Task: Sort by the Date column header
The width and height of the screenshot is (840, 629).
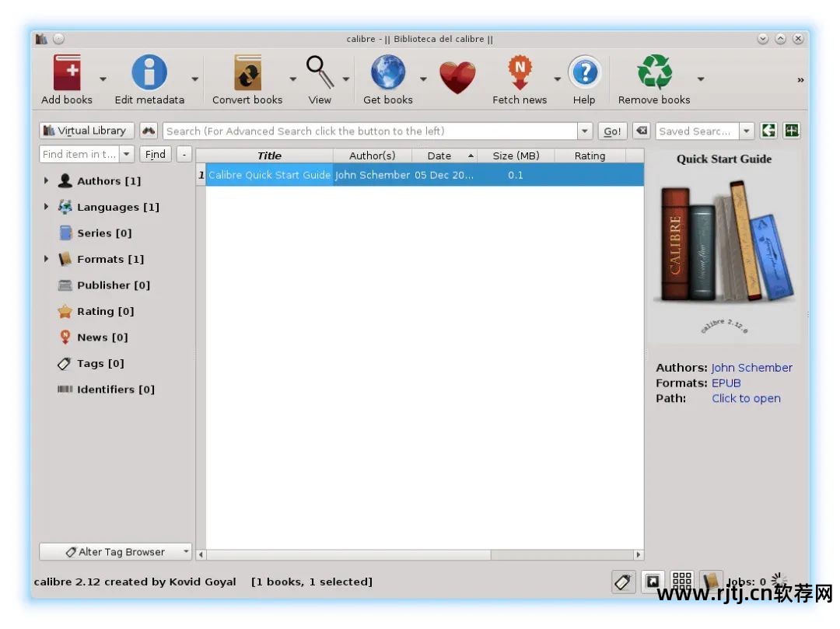Action: tap(445, 156)
